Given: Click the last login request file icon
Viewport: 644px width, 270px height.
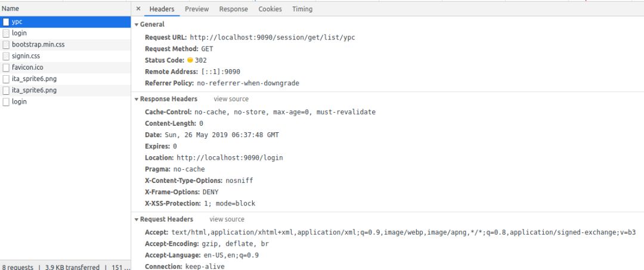Looking at the screenshot, I should (6, 102).
